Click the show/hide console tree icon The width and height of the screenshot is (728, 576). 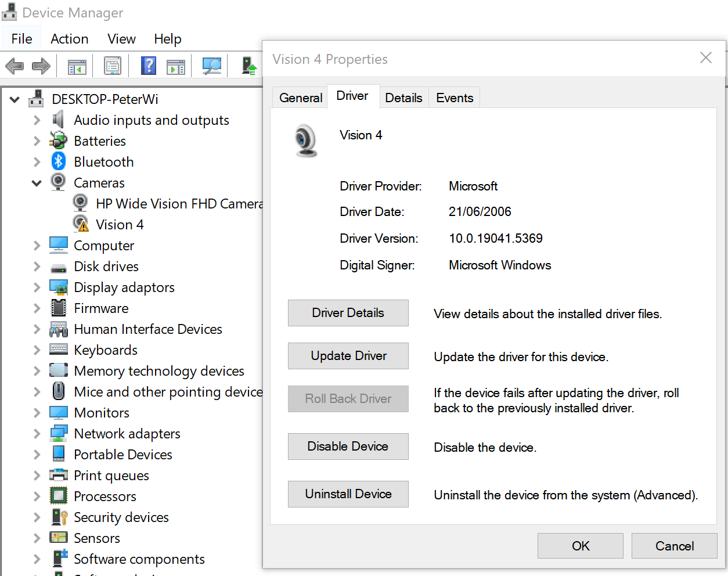click(x=77, y=67)
